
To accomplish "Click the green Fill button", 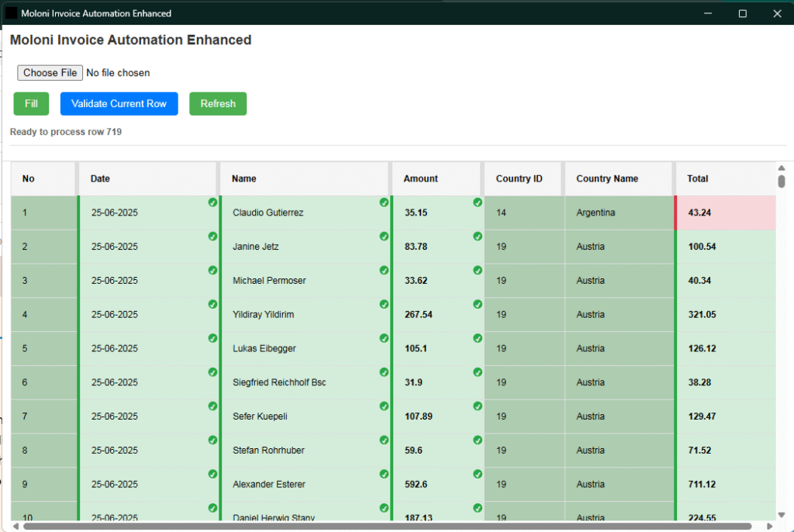I will (x=31, y=103).
